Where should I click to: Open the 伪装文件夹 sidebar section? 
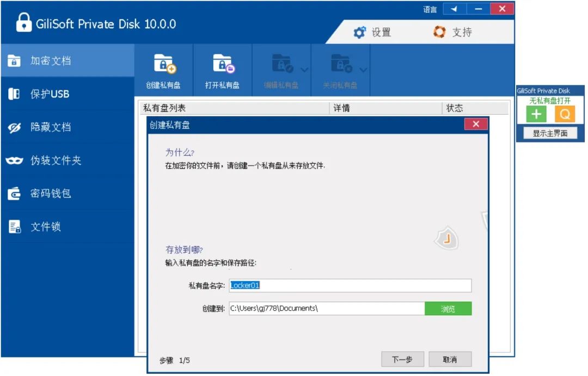pyautogui.click(x=68, y=161)
